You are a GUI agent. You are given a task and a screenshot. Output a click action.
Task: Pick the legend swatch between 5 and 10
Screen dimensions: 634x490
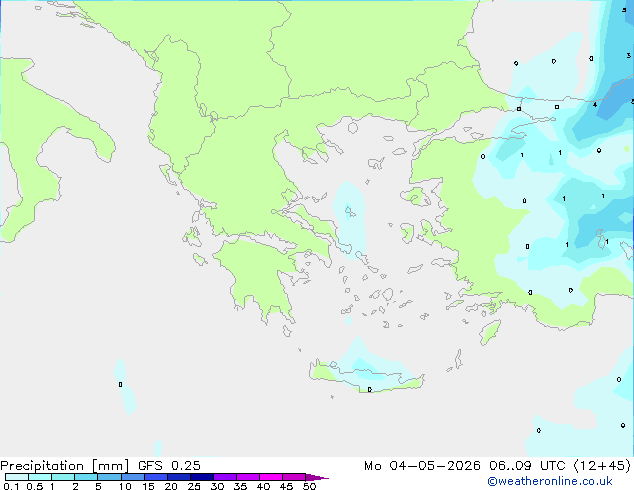[109, 477]
